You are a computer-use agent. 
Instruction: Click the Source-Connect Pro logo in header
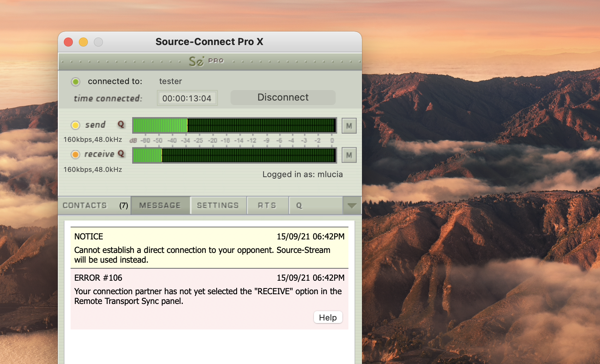(206, 61)
